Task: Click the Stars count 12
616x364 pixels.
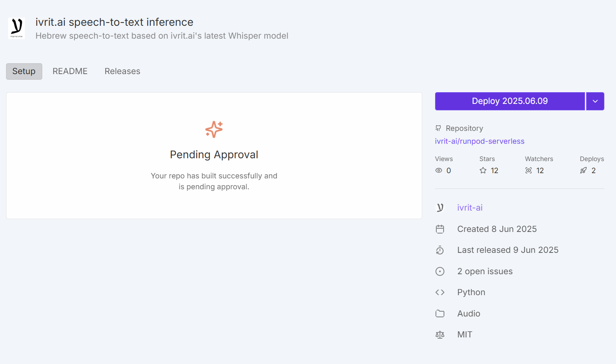Action: pos(495,171)
